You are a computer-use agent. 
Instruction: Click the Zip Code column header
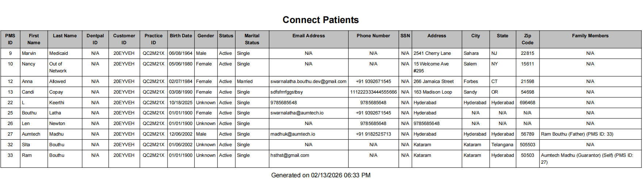[x=527, y=39]
